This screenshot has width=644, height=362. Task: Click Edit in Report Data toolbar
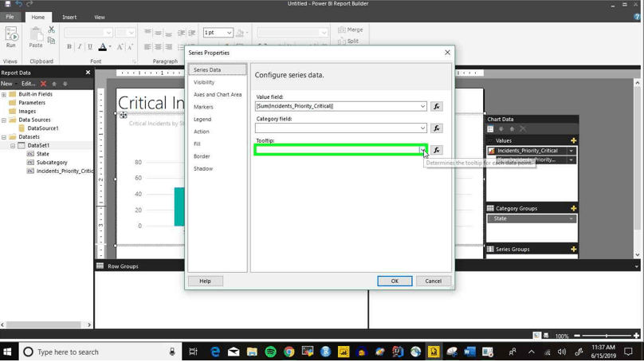click(29, 84)
